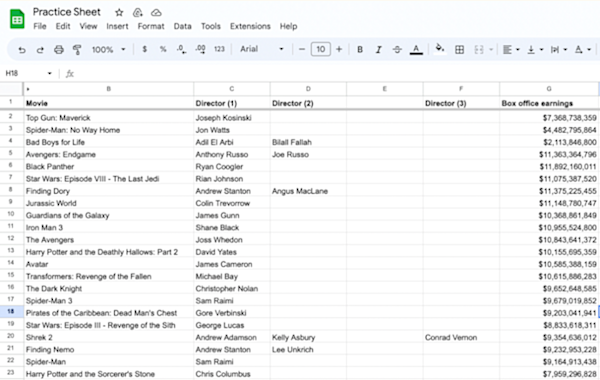
Task: Open more number formats 123
Action: tap(219, 49)
